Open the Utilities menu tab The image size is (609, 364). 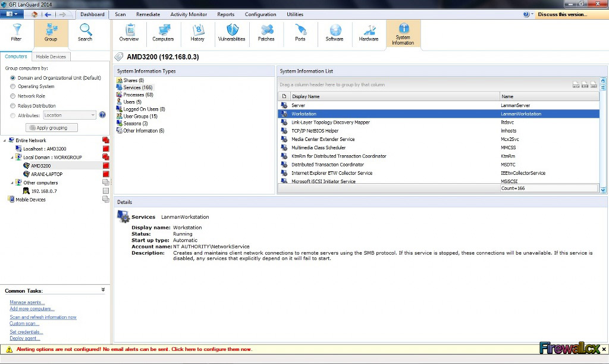pos(295,14)
